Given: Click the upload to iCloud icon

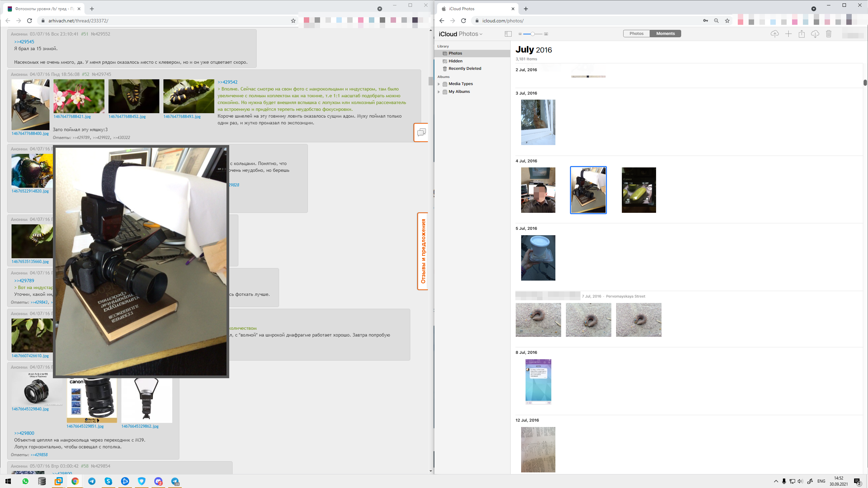Looking at the screenshot, I should (774, 34).
